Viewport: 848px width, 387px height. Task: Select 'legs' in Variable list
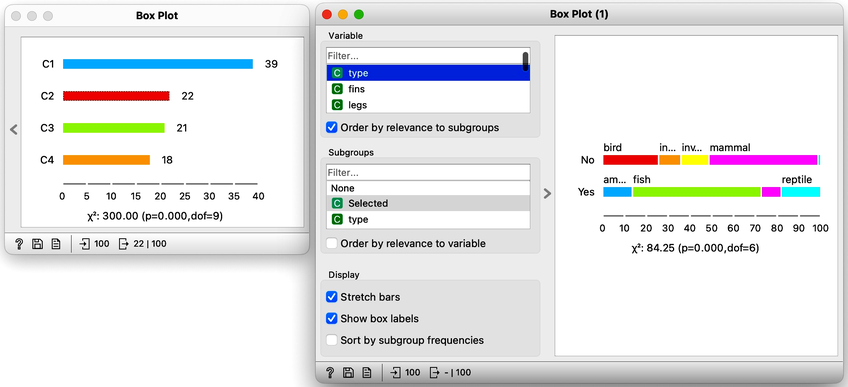coord(428,105)
